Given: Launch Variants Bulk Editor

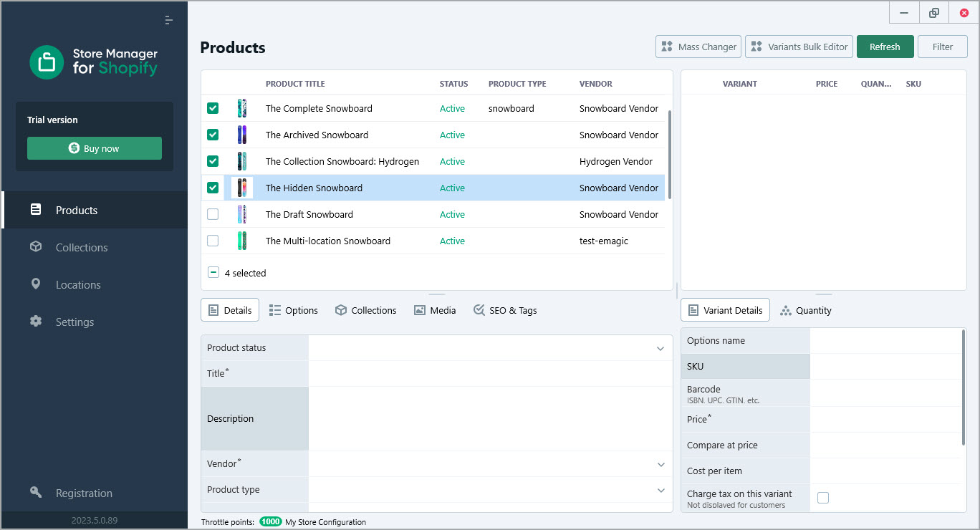Looking at the screenshot, I should 799,47.
